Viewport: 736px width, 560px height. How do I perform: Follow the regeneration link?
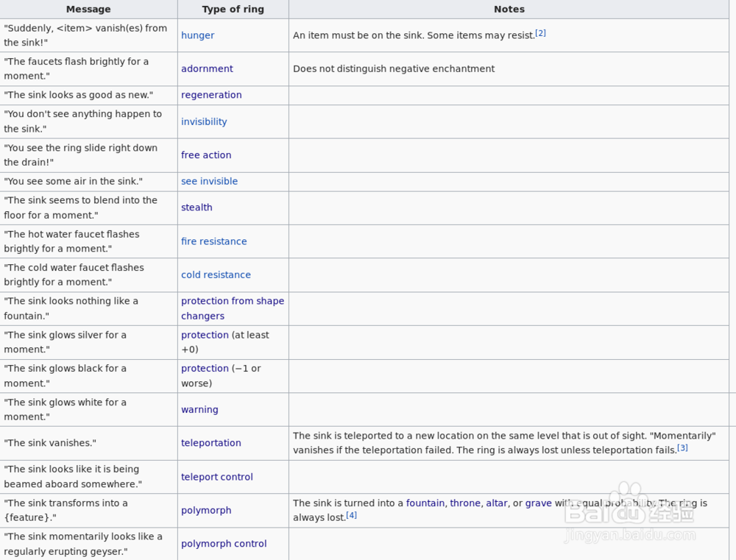pyautogui.click(x=211, y=95)
